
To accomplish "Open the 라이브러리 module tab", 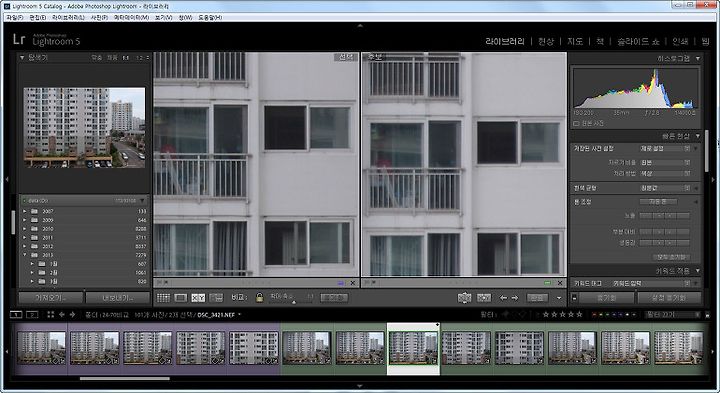I will pos(505,41).
